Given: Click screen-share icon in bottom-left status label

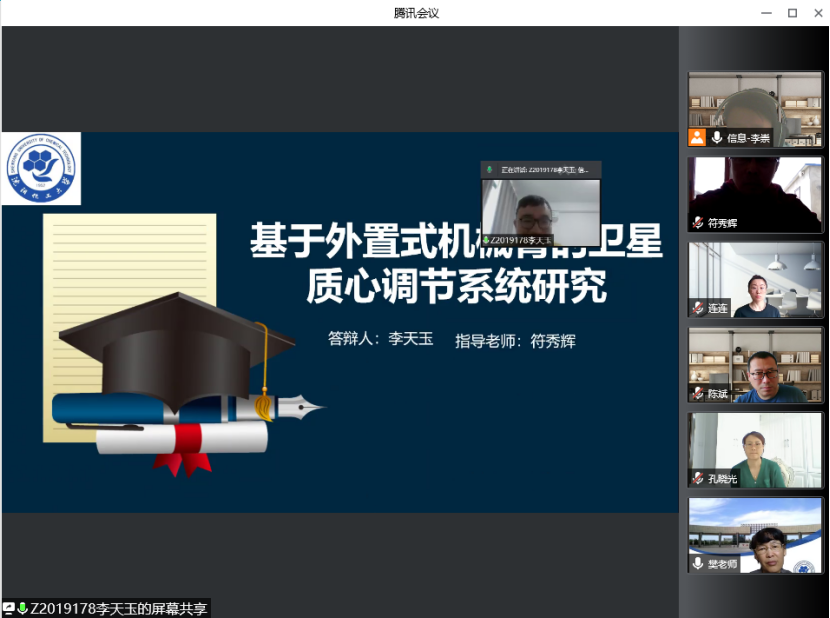Looking at the screenshot, I should tap(8, 608).
